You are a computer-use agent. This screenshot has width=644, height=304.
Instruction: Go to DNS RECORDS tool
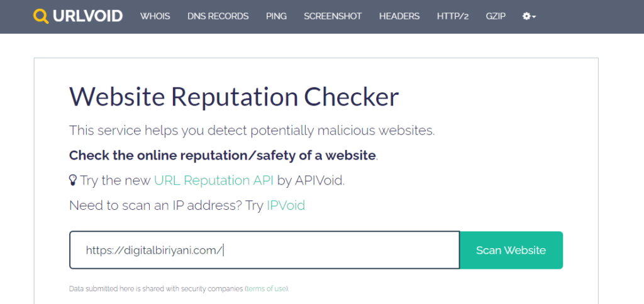[218, 16]
